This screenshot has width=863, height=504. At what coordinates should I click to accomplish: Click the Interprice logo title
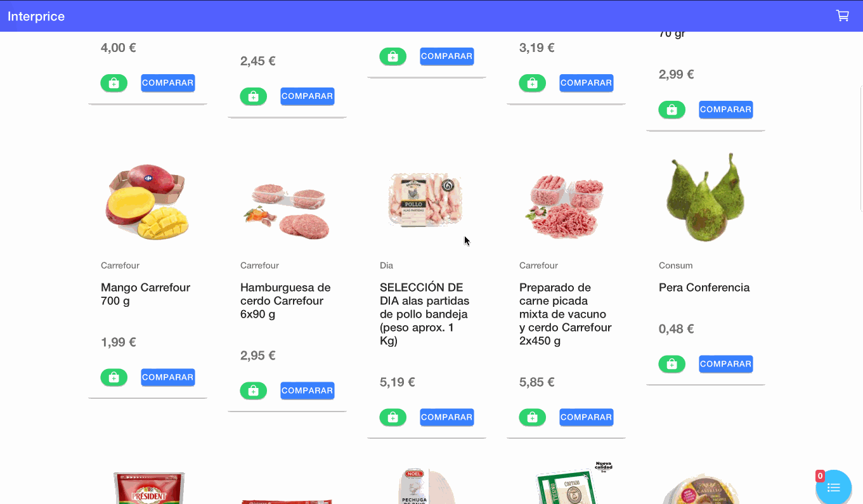36,16
